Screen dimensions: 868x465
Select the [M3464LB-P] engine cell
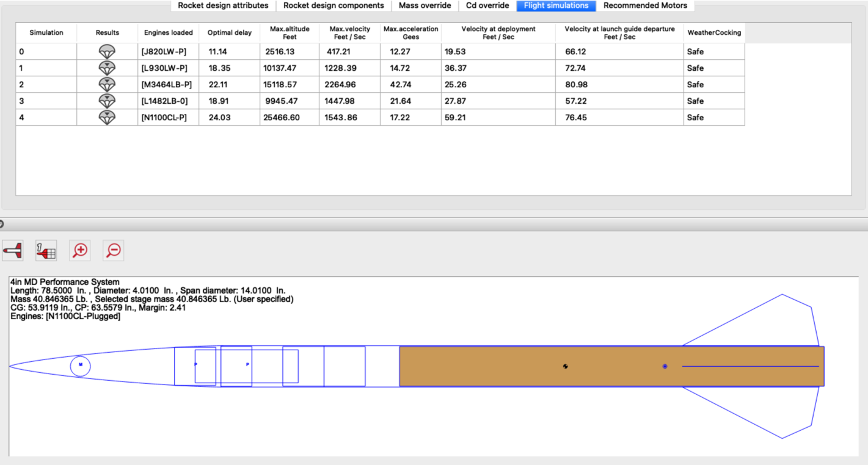click(169, 85)
